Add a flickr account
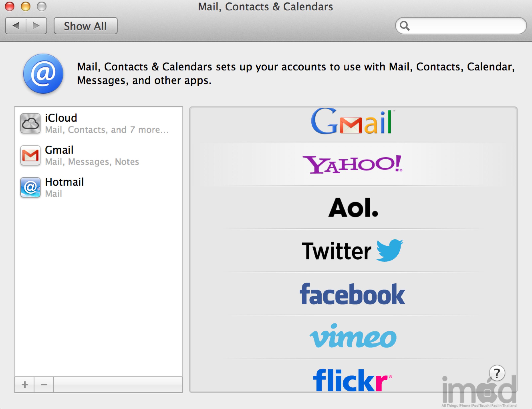 pyautogui.click(x=352, y=380)
